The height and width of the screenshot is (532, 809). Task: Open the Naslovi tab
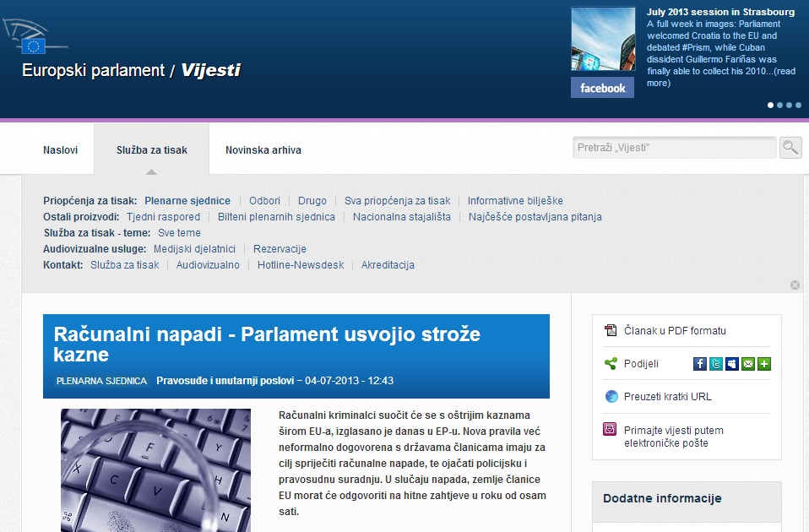[60, 150]
